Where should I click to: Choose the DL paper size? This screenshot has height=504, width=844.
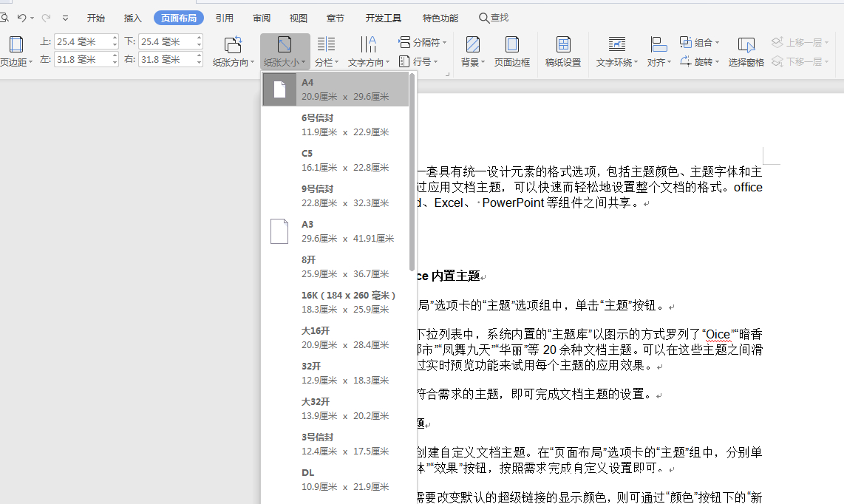point(336,479)
